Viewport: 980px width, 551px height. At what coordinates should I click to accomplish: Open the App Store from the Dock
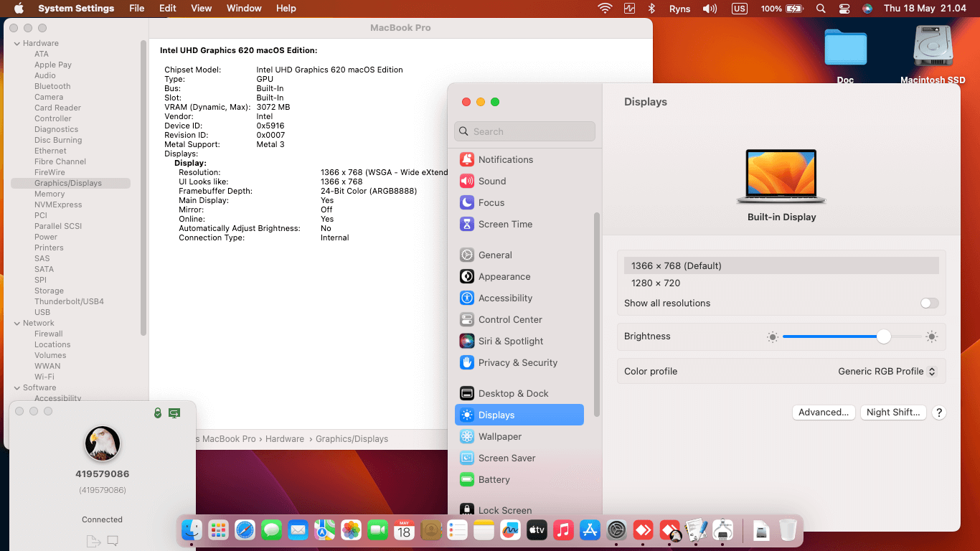pos(590,530)
